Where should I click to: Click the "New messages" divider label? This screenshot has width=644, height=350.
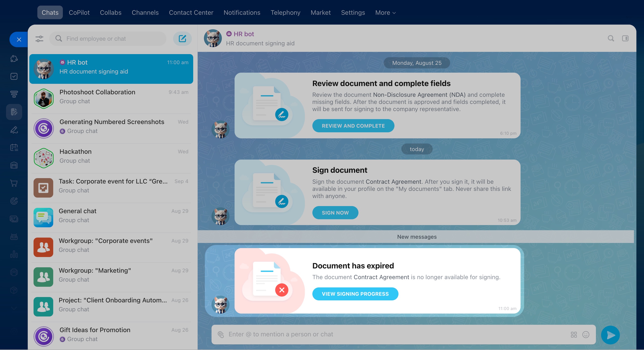pos(417,237)
